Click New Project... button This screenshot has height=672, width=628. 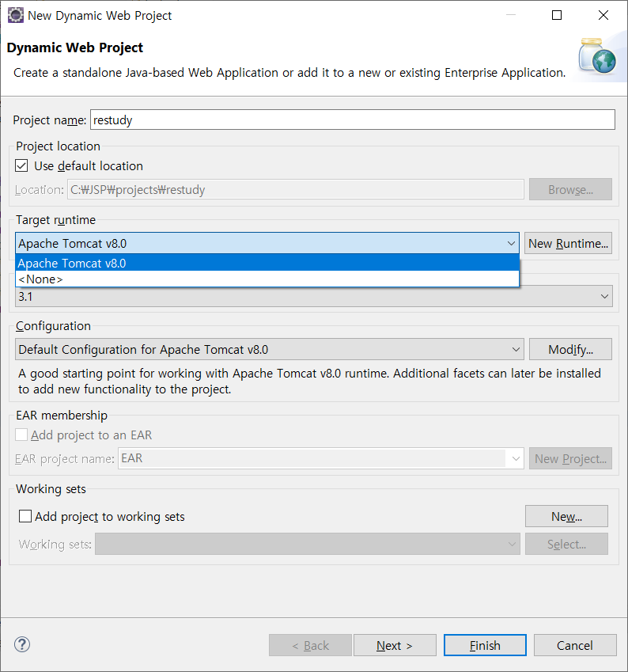pyautogui.click(x=570, y=458)
